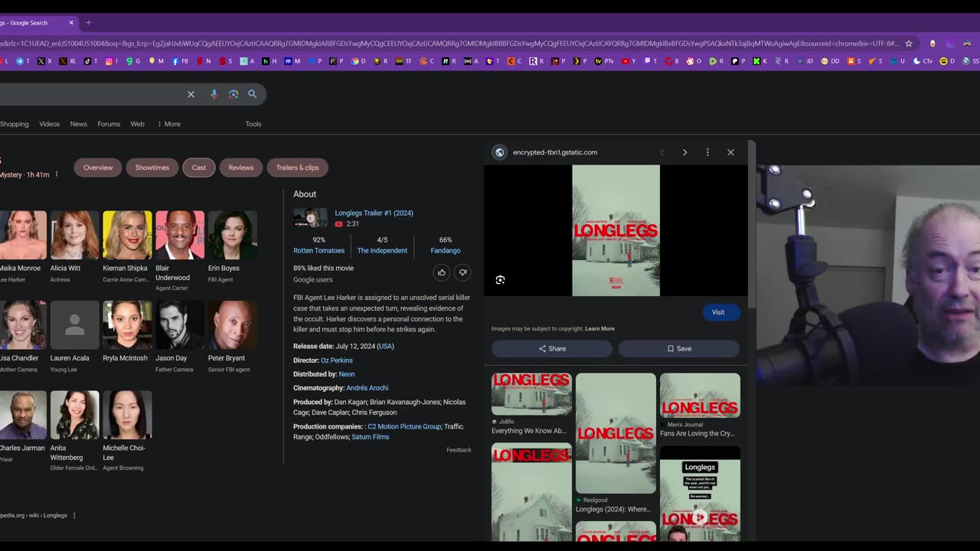
Task: Open the Longlegs Trailer #1 (2024) link
Action: 374,214
